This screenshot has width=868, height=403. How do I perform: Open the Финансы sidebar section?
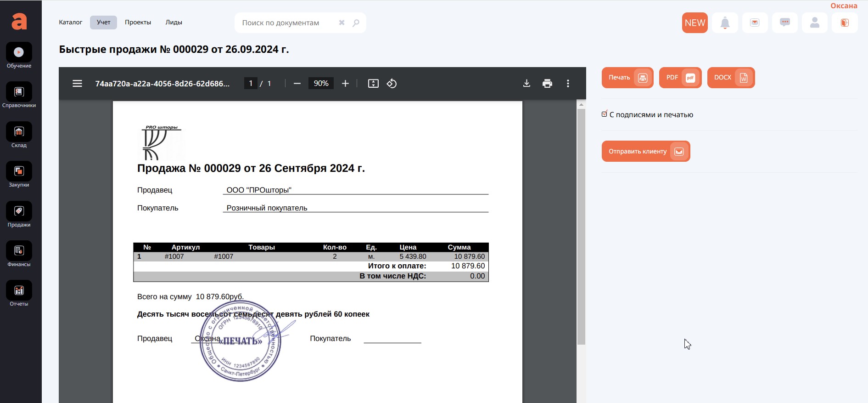pos(19,251)
